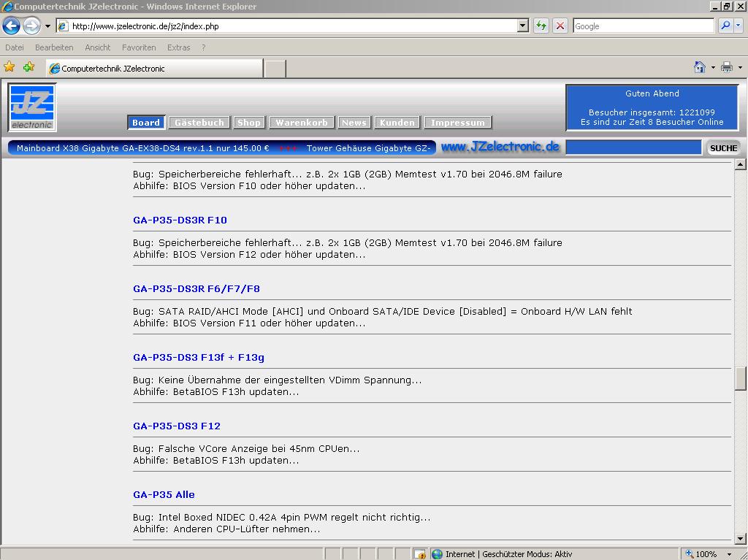Open the GA-P35-DS3R F6/F7/F8 heading link
The width and height of the screenshot is (748, 560).
[196, 289]
